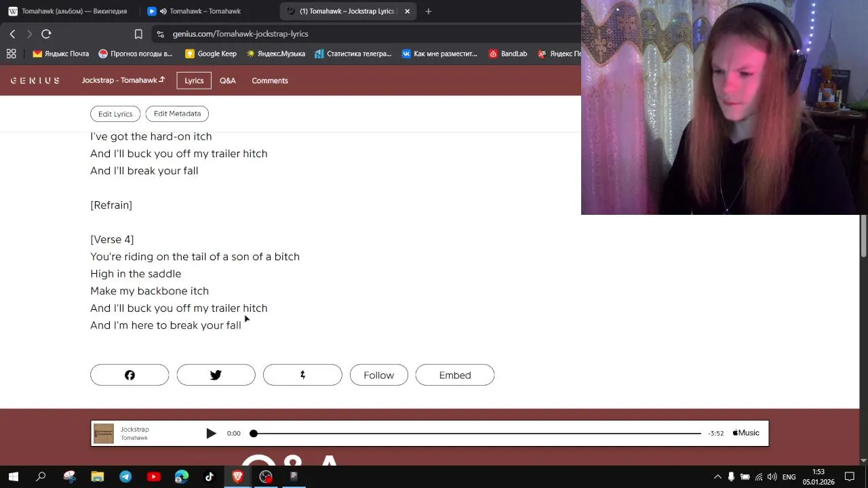Mute the audio-playing Tomahawk – Tomahawk tab

(163, 11)
